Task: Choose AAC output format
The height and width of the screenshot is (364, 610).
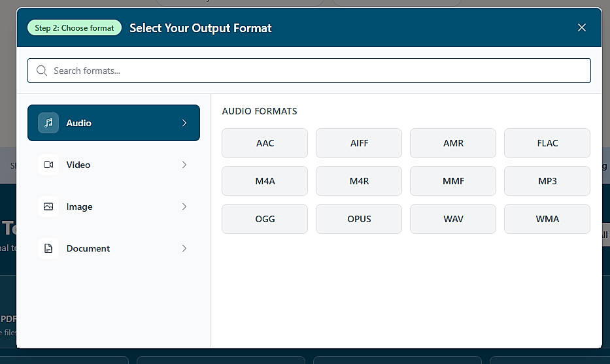Action: [265, 143]
